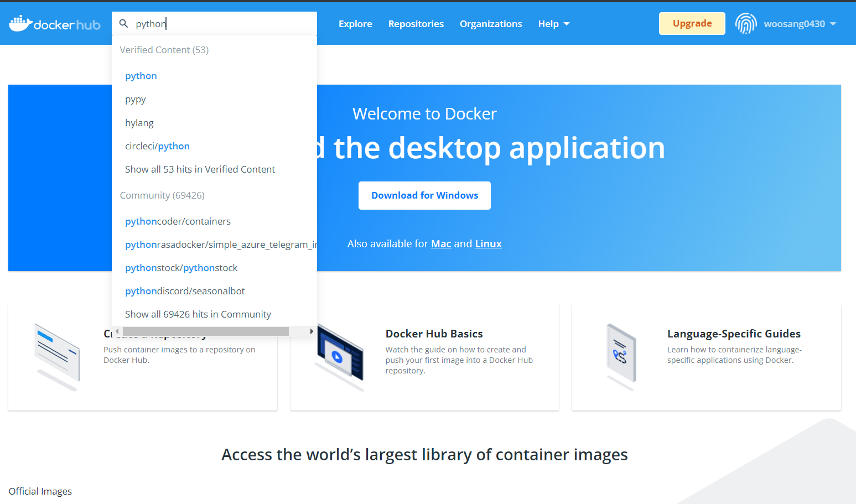Image resolution: width=856 pixels, height=504 pixels.
Task: Open the Docker Hub Basics illustration
Action: (340, 357)
